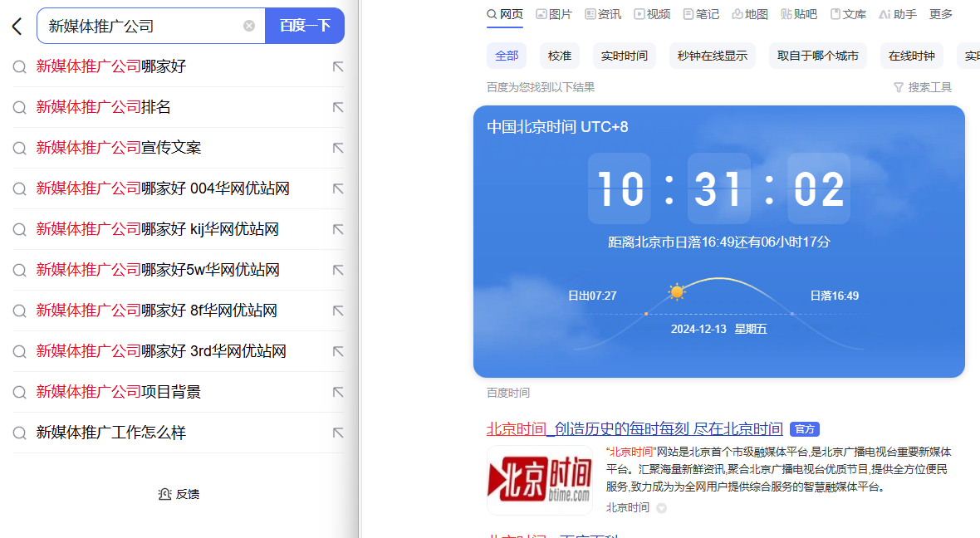Click fill arrow for 宣传文案 suggestion
Screen dimensions: 980x538
[x=338, y=148]
